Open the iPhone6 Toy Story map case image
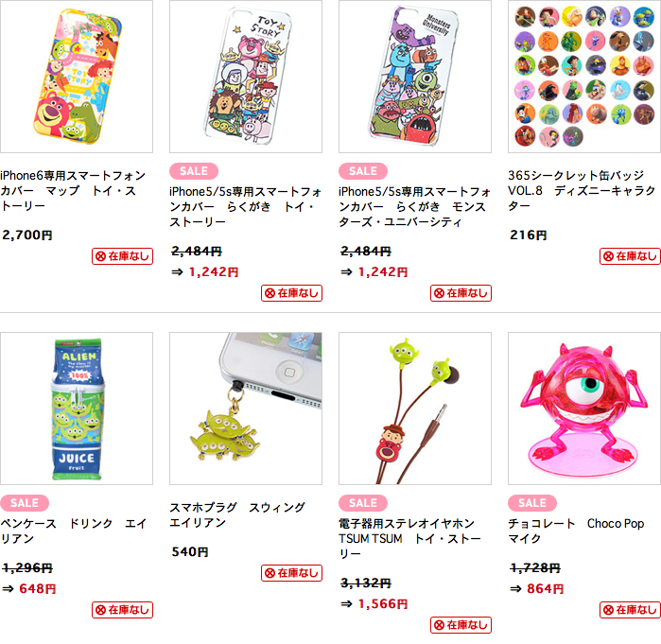 [x=77, y=77]
